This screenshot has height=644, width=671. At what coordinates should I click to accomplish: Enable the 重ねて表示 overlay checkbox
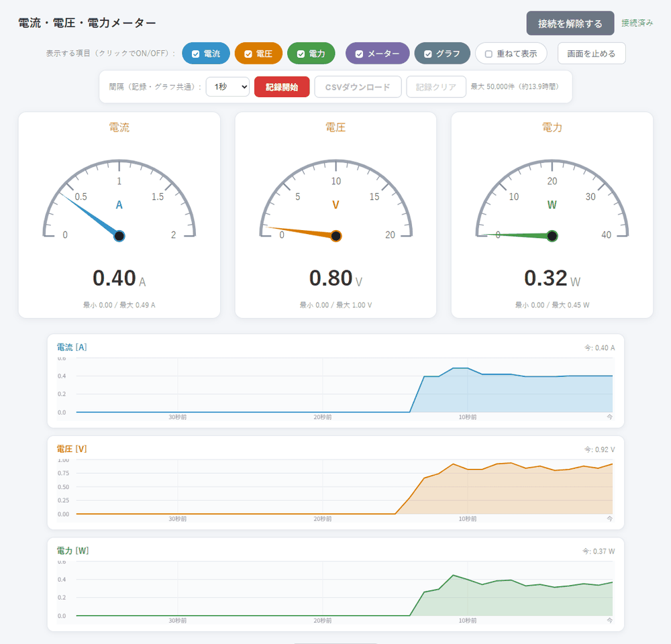pyautogui.click(x=511, y=54)
